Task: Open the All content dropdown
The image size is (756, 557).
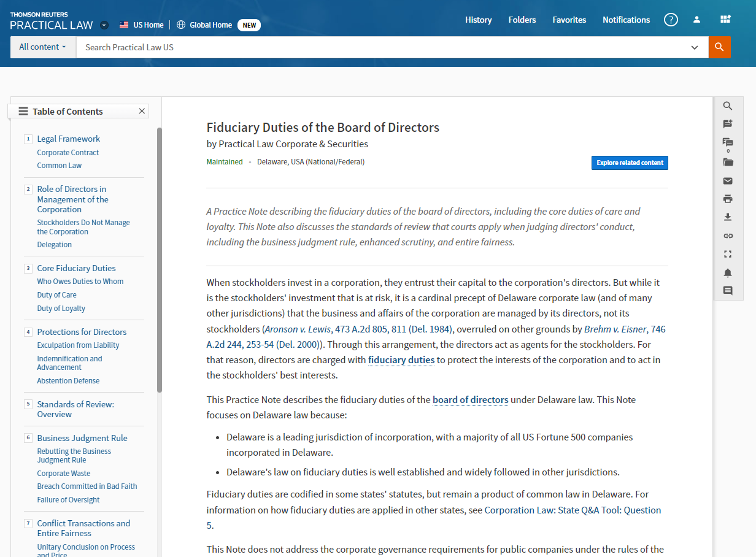Action: 42,47
